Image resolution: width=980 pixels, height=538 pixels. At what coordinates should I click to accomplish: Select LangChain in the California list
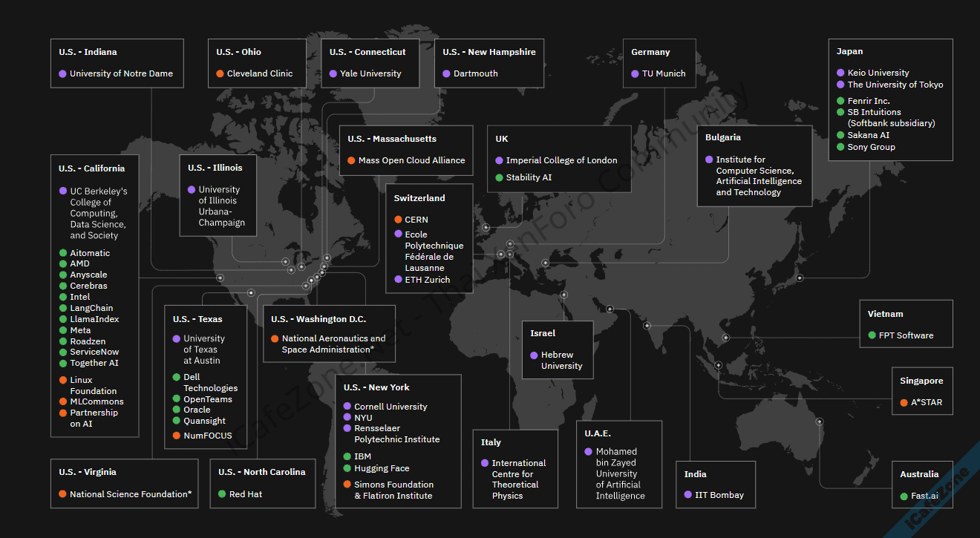tap(91, 308)
